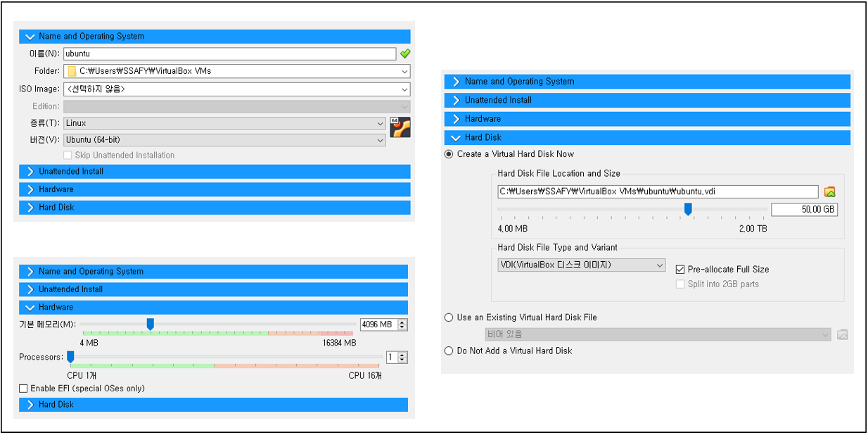
Task: Click the Processors: label
Action: (41, 357)
